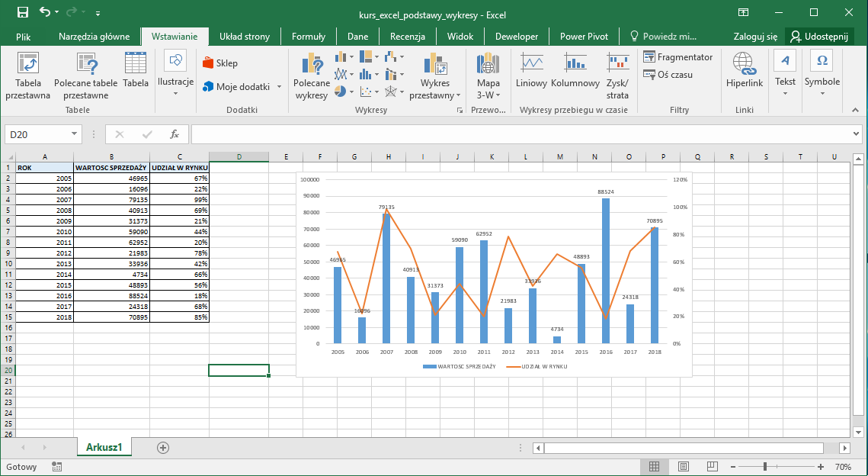Expand the Symbole group menu
This screenshot has width=868, height=476.
(x=822, y=74)
